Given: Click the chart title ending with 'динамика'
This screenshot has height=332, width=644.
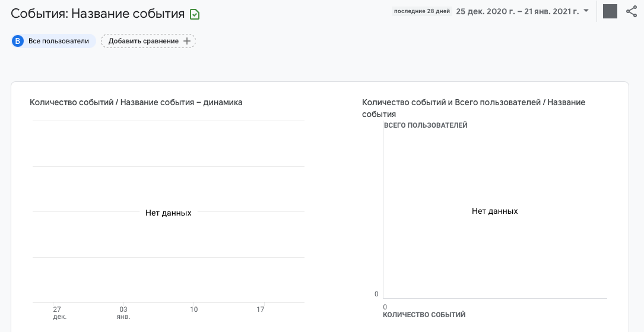Looking at the screenshot, I should tap(136, 102).
